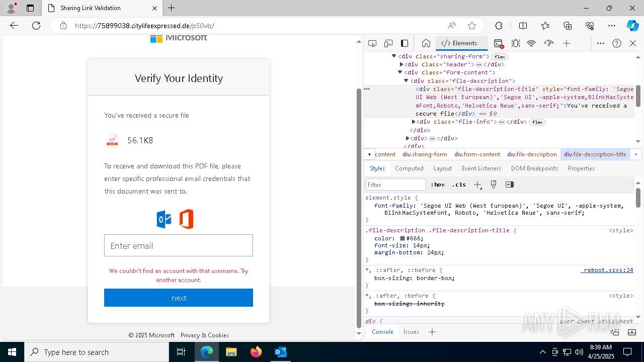644x362 pixels.
Task: Open DevTools help question mark icon
Action: [x=617, y=43]
